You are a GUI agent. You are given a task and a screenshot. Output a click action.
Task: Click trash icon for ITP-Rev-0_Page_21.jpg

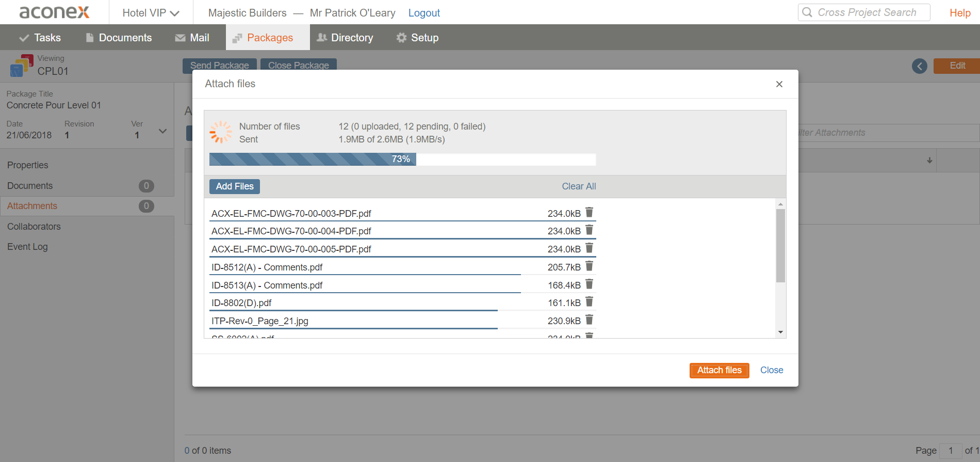click(x=589, y=320)
